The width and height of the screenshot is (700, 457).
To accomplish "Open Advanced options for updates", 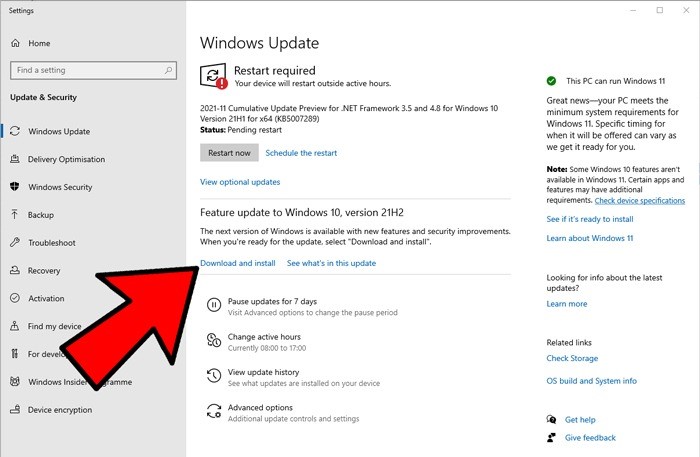I will click(x=260, y=407).
